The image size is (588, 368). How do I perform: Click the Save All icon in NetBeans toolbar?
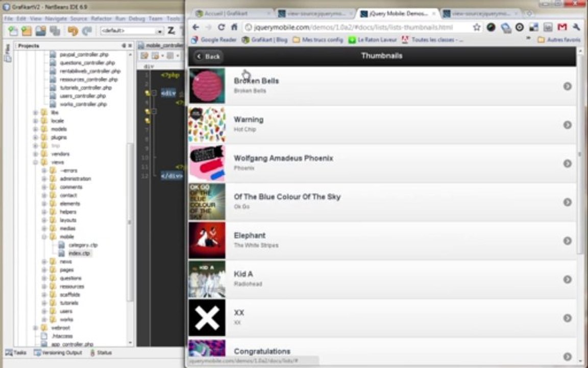(55, 31)
